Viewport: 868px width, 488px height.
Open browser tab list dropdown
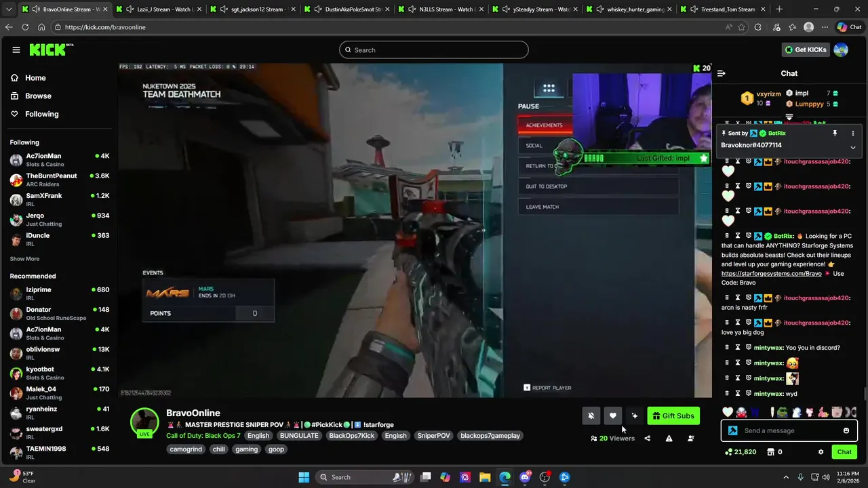click(x=9, y=9)
